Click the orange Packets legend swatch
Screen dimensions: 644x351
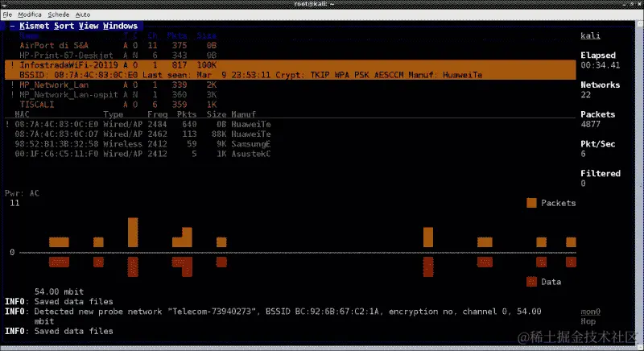[x=531, y=203]
